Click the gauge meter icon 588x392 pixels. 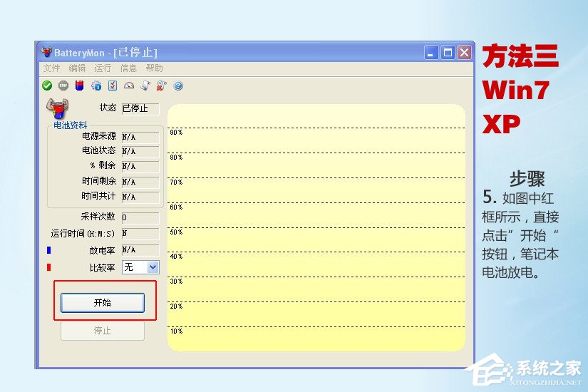point(129,86)
